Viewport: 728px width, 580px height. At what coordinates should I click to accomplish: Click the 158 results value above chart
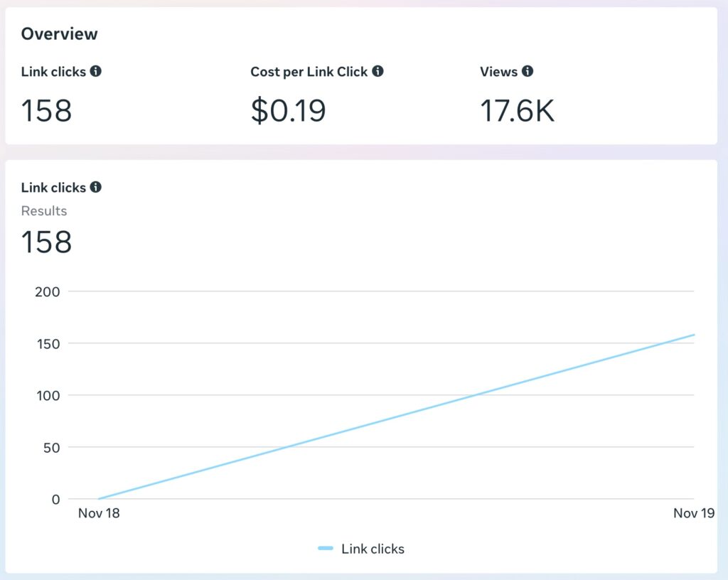(x=46, y=242)
